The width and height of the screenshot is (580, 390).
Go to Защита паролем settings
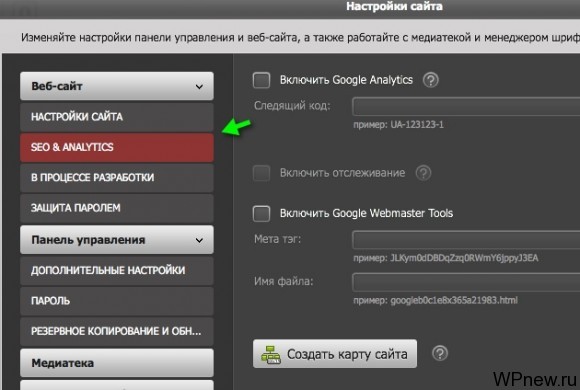coord(117,208)
